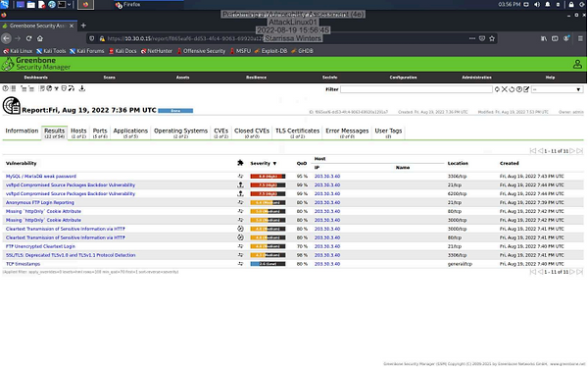The height and width of the screenshot is (367, 588).
Task: Switch to the Error Messages tab
Action: click(347, 132)
